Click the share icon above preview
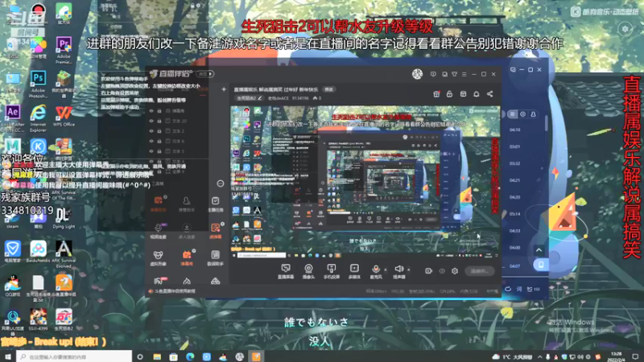The image size is (644, 362). pos(490,94)
